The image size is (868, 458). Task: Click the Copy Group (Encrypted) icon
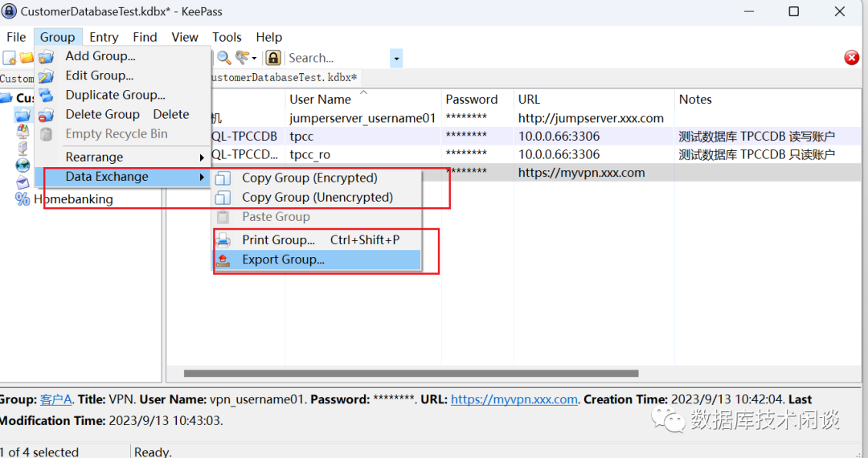click(223, 178)
